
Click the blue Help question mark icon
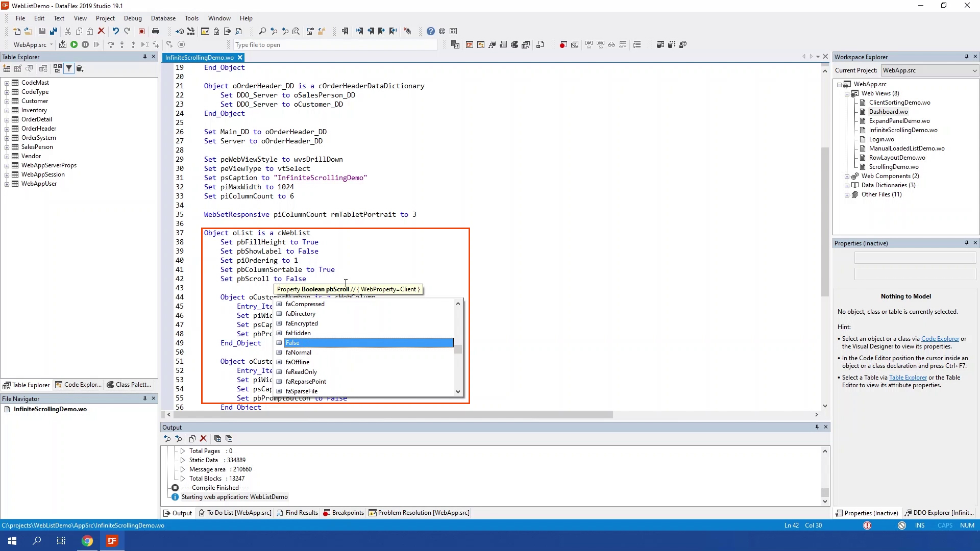431,32
